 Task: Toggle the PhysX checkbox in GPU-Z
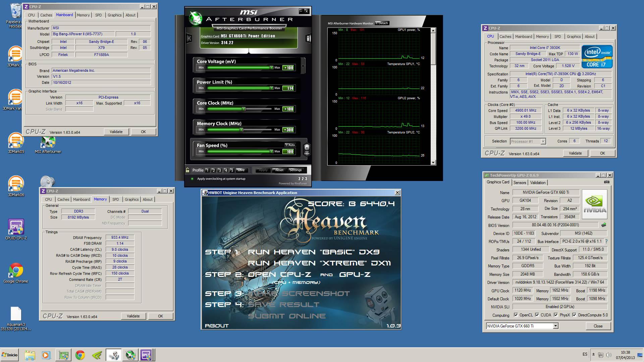[x=556, y=315]
